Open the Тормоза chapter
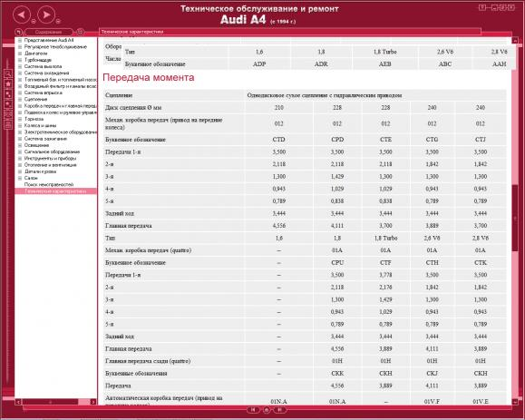Screen dimensions: 525x420 34,119
